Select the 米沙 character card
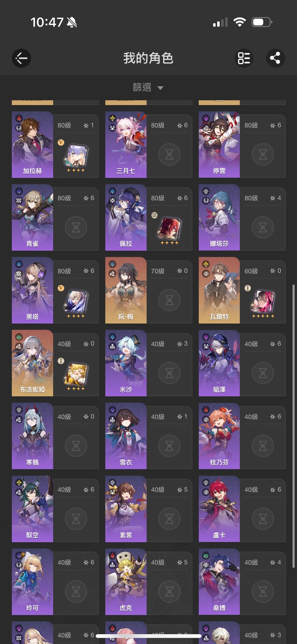Image resolution: width=297 pixels, height=644 pixels. (148, 363)
